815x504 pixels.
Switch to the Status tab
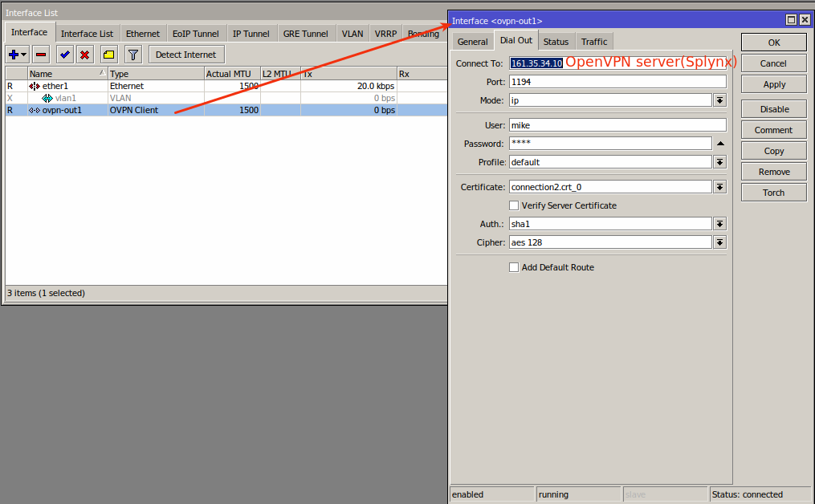coord(555,42)
